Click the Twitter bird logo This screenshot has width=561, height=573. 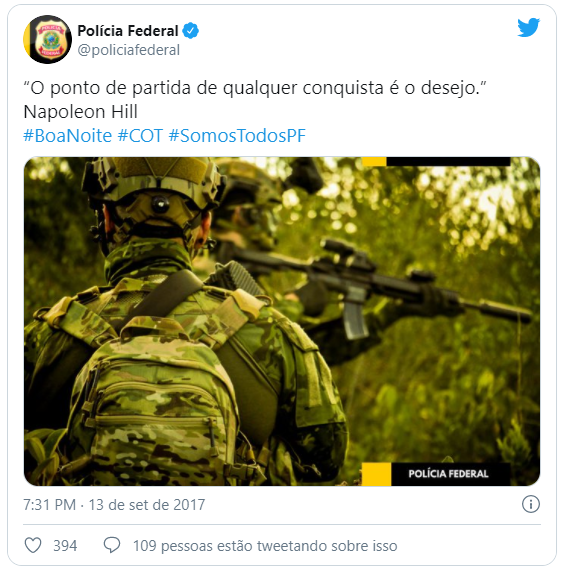(528, 27)
